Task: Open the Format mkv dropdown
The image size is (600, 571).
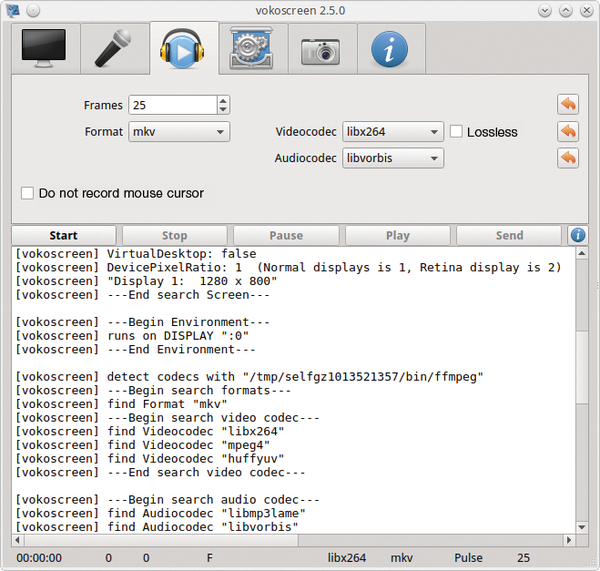Action: pyautogui.click(x=179, y=132)
